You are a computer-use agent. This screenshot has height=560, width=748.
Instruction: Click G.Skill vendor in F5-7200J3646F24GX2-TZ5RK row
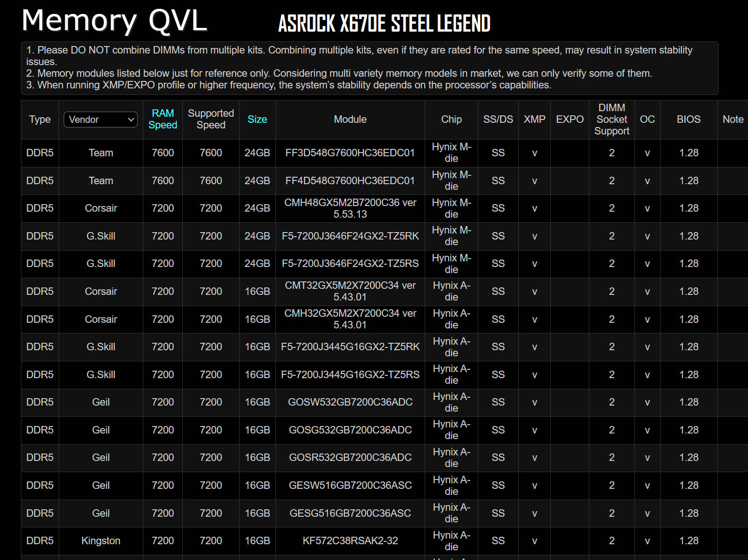[101, 236]
